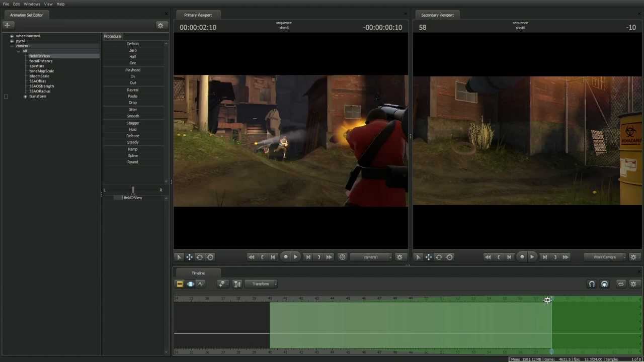
Task: Toggle loop playback in Timeline
Action: (x=621, y=284)
